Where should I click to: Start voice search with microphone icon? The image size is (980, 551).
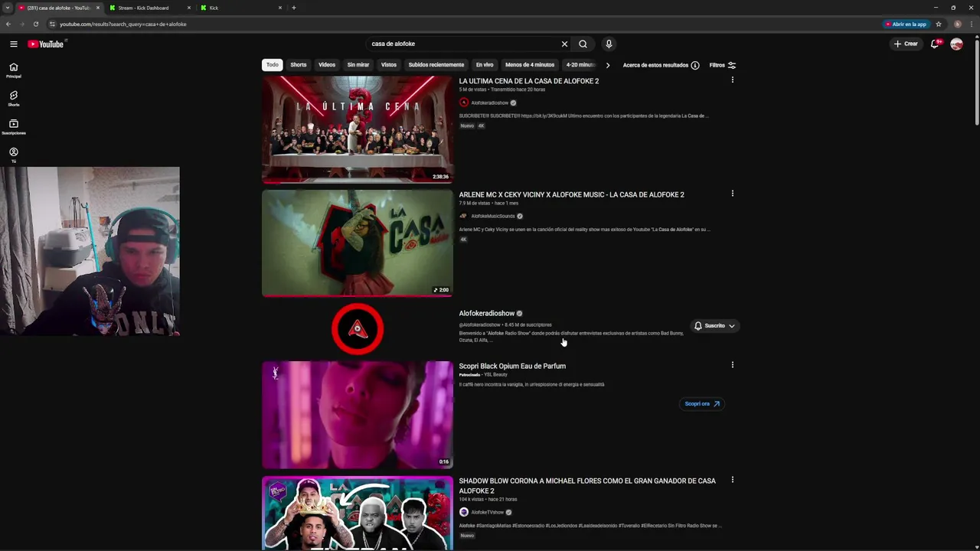(x=609, y=44)
